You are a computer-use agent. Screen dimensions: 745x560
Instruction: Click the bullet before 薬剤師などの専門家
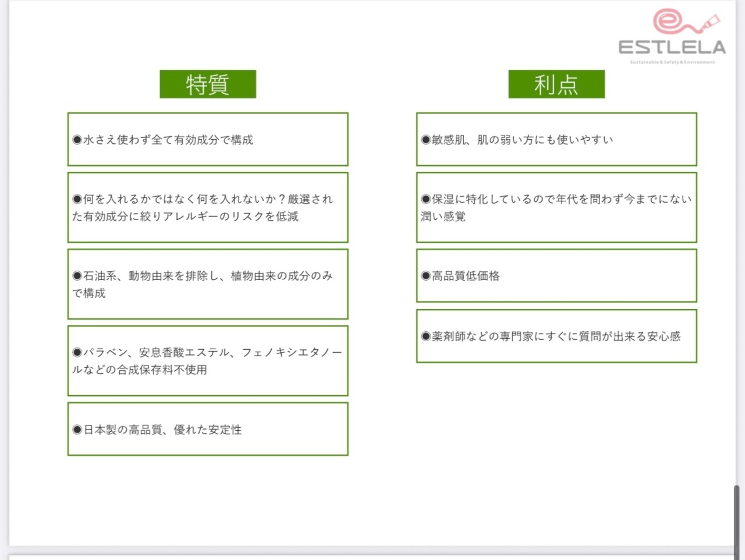[x=426, y=336]
